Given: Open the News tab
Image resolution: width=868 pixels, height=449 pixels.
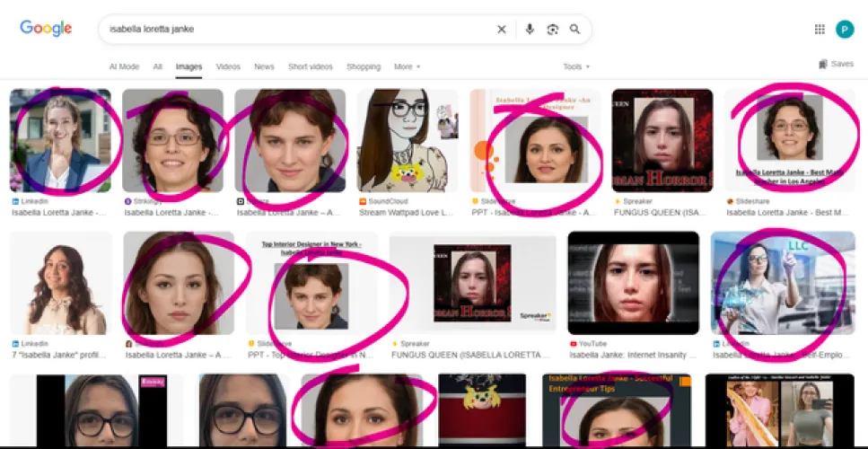Looking at the screenshot, I should [264, 67].
